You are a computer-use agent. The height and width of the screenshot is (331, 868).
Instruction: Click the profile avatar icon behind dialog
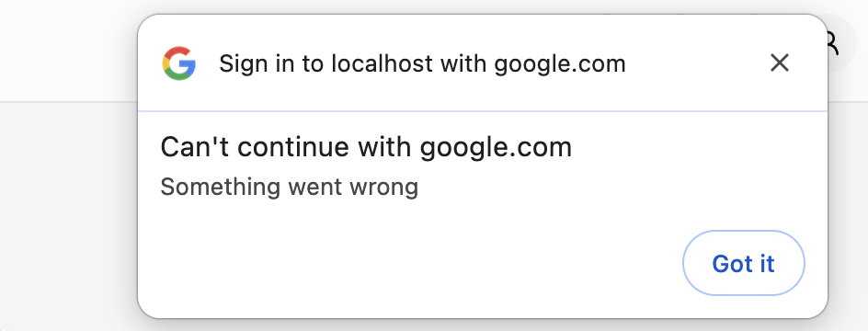coord(832,44)
